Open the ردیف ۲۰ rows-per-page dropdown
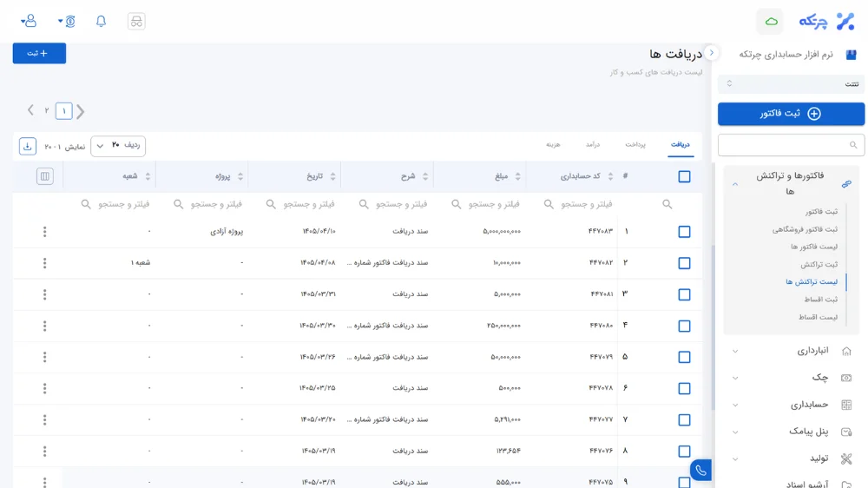 (x=118, y=146)
